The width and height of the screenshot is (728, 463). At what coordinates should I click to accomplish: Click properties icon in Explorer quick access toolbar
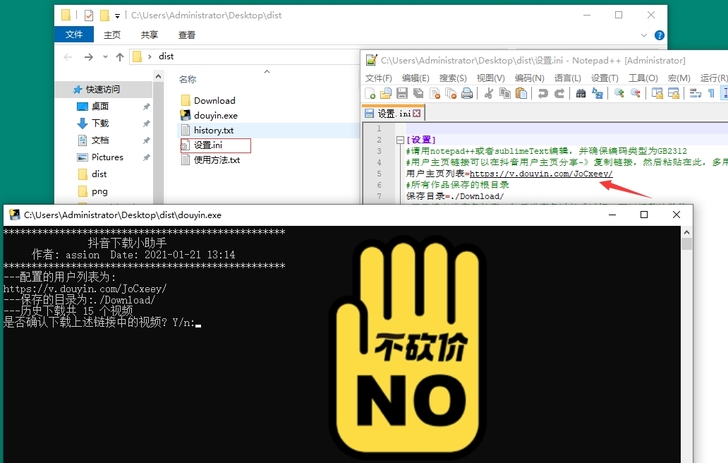coord(88,16)
